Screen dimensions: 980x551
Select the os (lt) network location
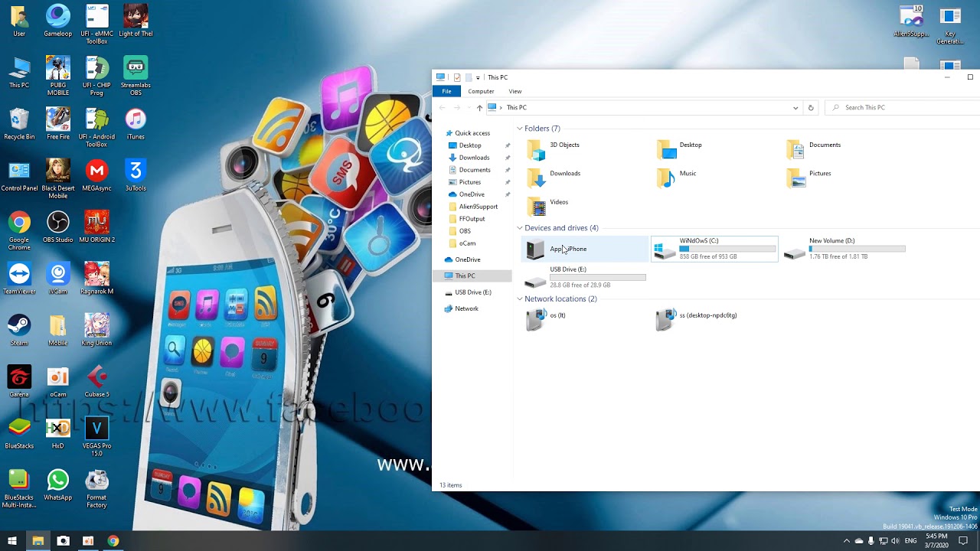point(546,319)
